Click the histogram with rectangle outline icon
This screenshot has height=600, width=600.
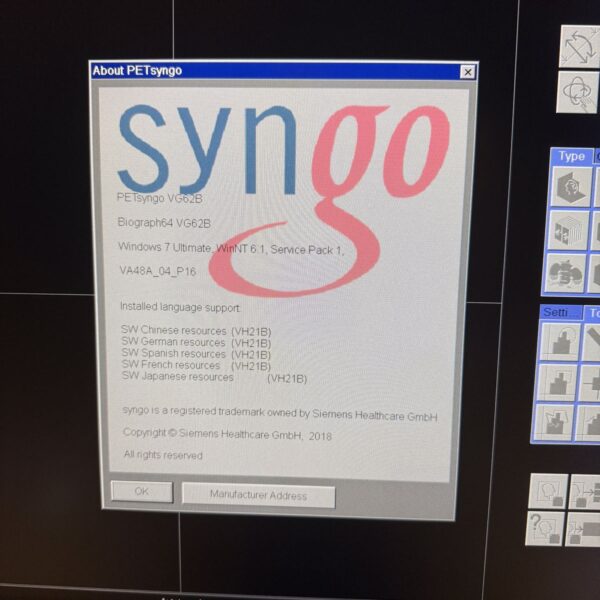coord(557,382)
